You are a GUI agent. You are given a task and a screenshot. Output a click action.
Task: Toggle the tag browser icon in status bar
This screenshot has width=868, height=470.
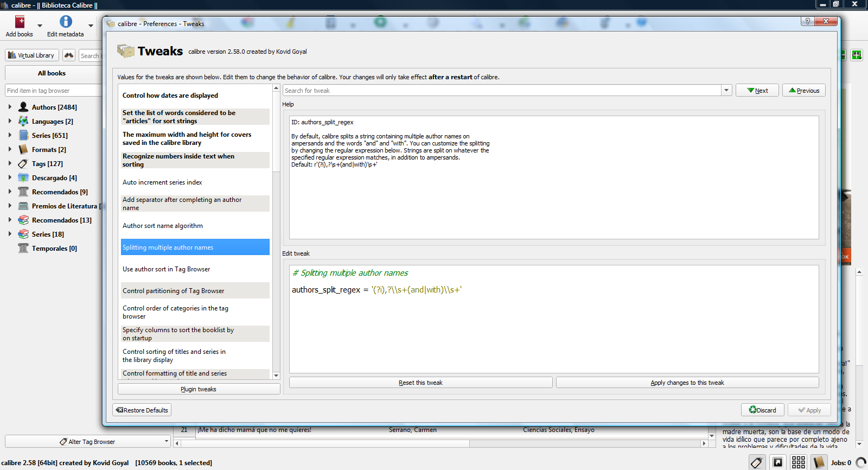click(x=757, y=462)
